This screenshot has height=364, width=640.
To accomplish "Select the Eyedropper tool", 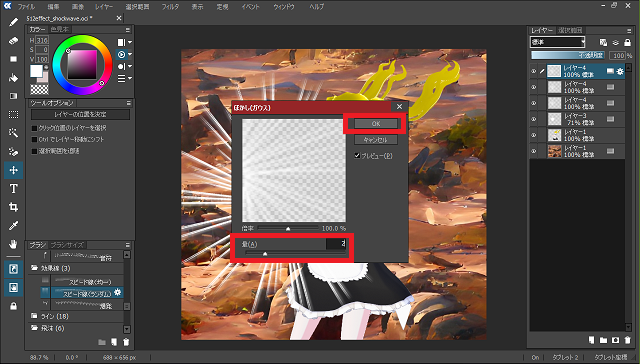I will coord(13,226).
